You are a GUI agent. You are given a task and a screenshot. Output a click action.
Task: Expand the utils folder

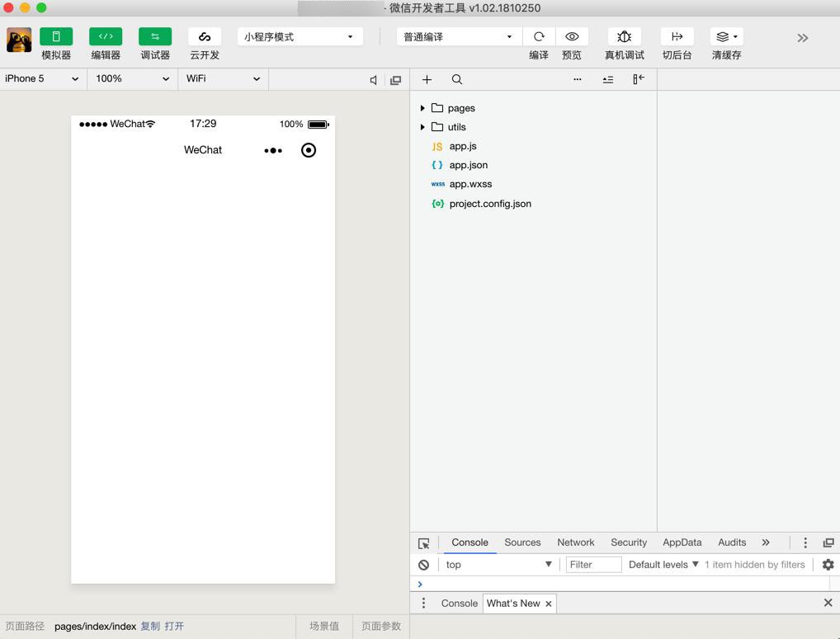tap(422, 127)
